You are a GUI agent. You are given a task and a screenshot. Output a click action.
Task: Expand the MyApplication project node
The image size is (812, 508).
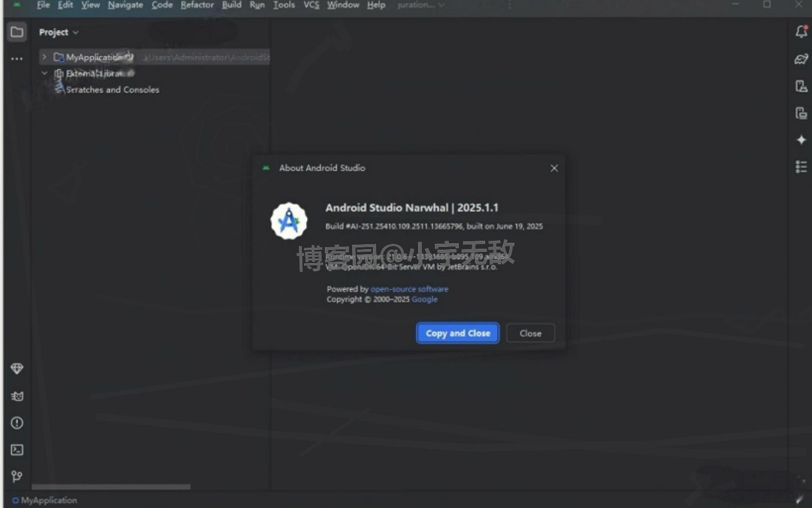pyautogui.click(x=44, y=57)
